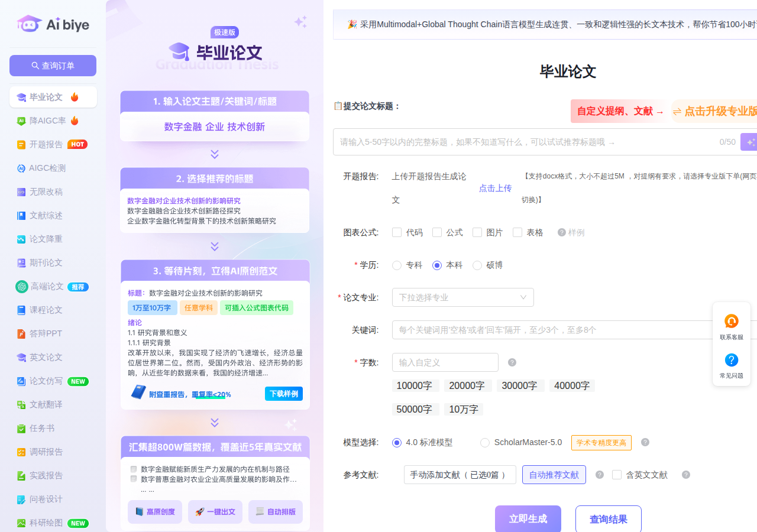
Task: Click the help icon beside 学术专精度更高
Action: click(x=645, y=442)
